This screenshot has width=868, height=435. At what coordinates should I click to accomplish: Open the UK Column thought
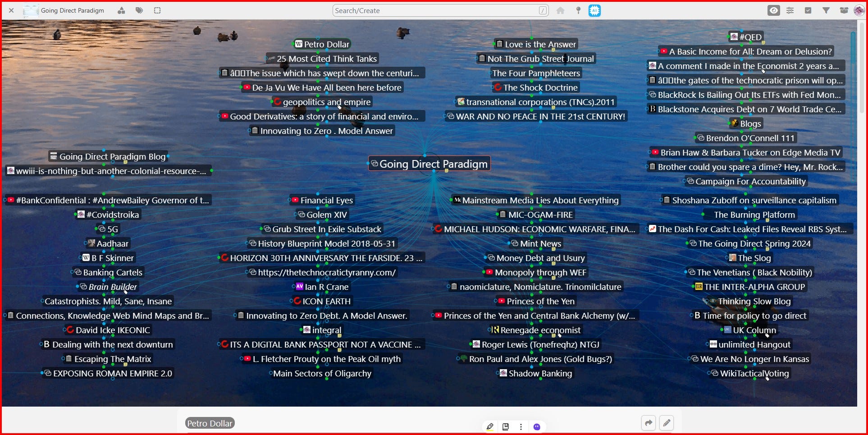[x=750, y=330]
